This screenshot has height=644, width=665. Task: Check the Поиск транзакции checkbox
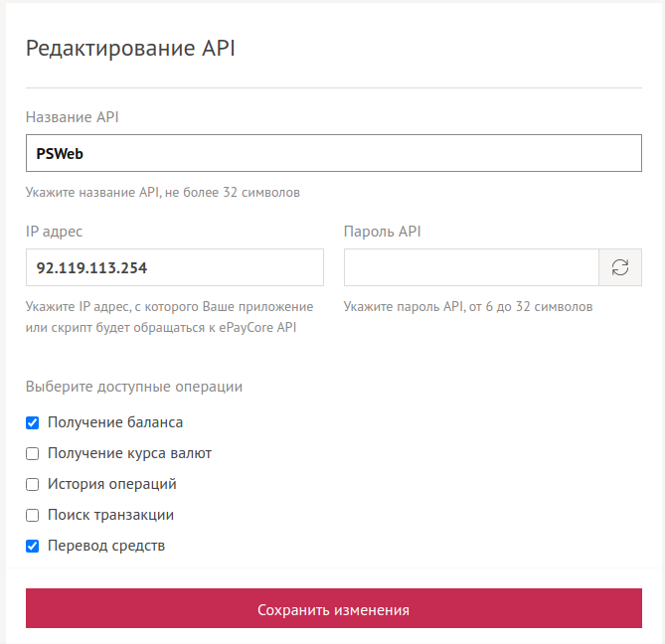pos(32,515)
